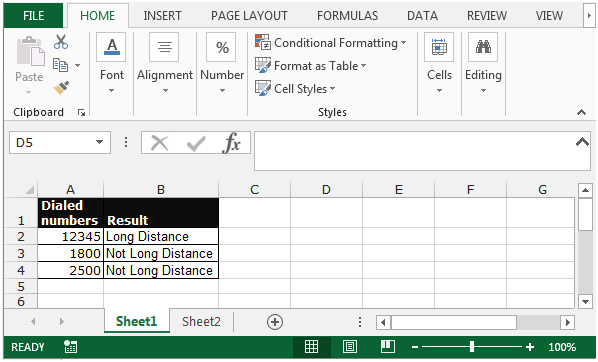Open the Font group icon
This screenshot has width=598, height=362.
point(111,47)
